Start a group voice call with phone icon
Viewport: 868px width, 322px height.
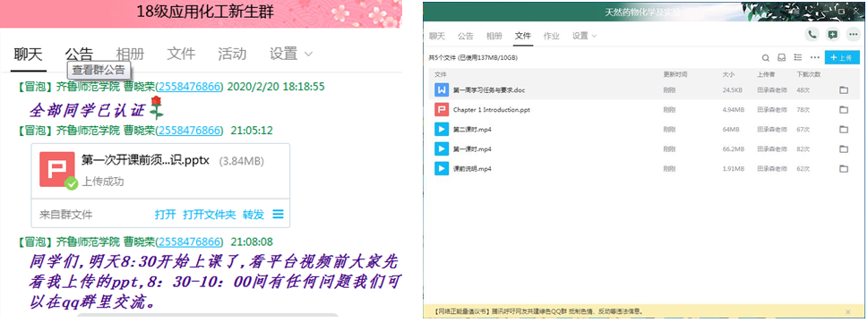coord(812,35)
